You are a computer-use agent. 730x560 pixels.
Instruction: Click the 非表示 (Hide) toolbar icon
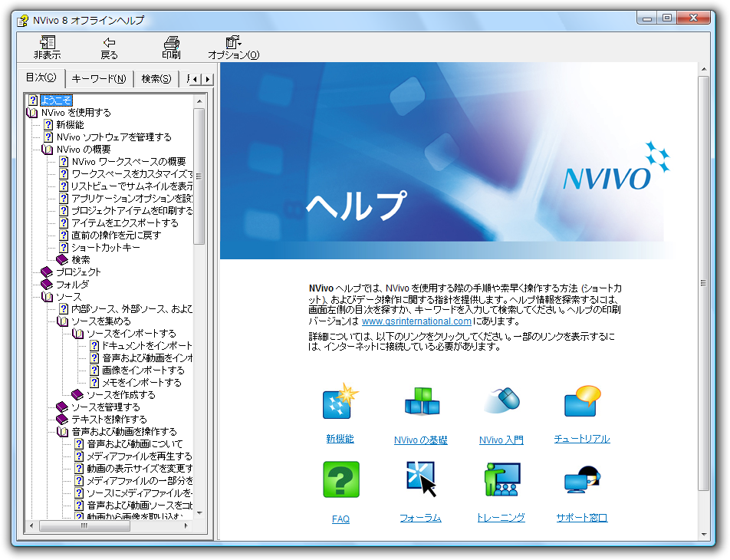coord(48,42)
